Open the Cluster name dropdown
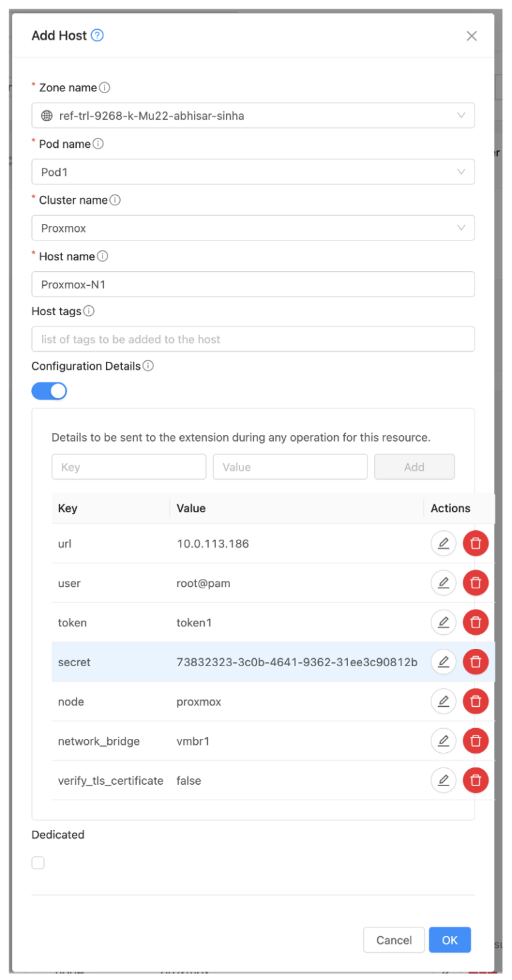This screenshot has height=980, width=512. [253, 228]
